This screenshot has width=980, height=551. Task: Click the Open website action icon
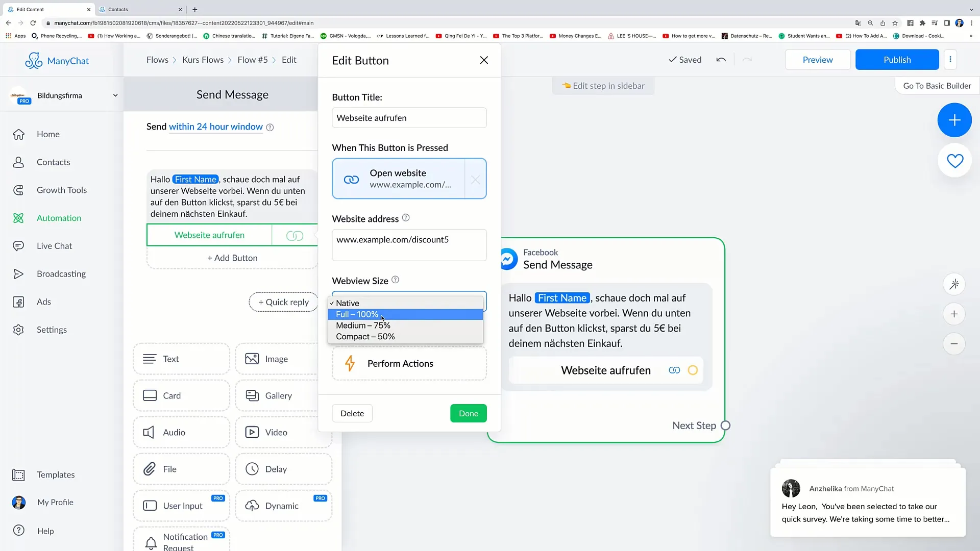(x=351, y=178)
